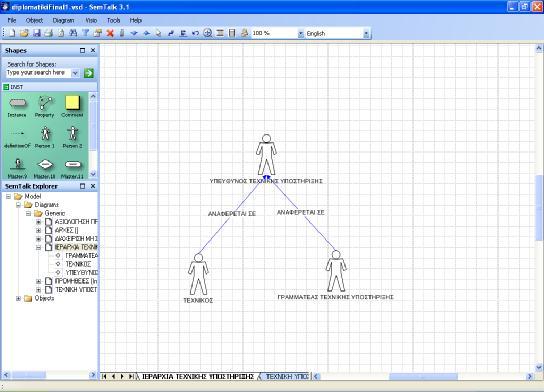Click the green search arrow button
This screenshot has width=544, height=392.
(x=89, y=73)
